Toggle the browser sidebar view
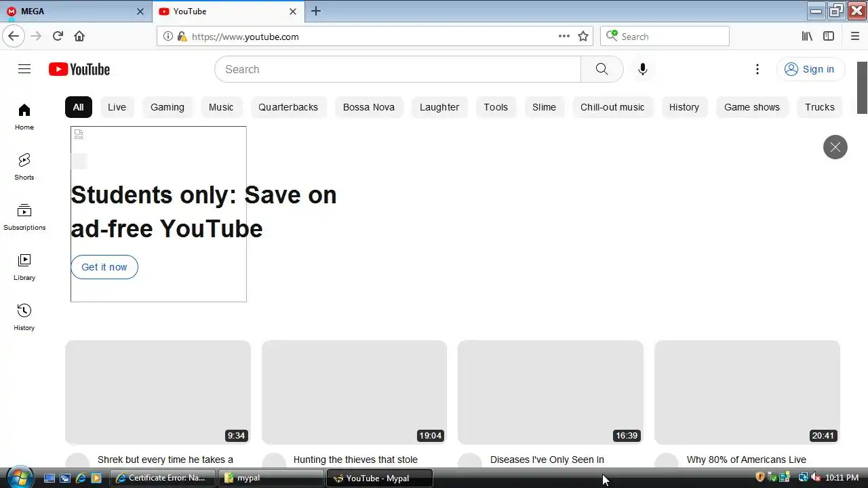Viewport: 868px width, 488px height. coord(829,37)
